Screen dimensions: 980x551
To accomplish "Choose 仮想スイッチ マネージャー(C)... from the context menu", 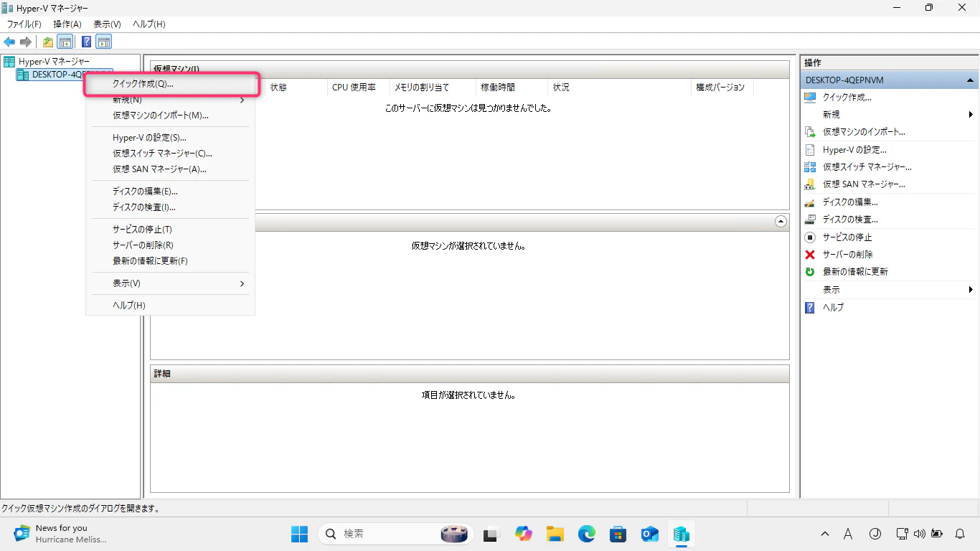I will pos(170,154).
